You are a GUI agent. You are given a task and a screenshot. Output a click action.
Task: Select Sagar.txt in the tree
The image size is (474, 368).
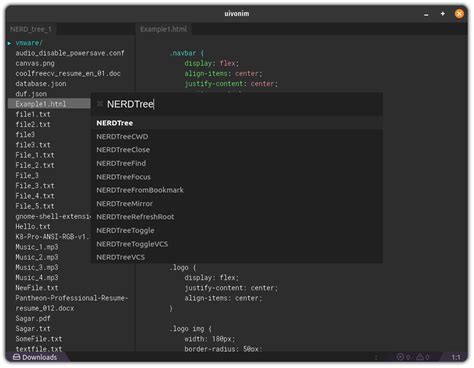[x=33, y=329]
